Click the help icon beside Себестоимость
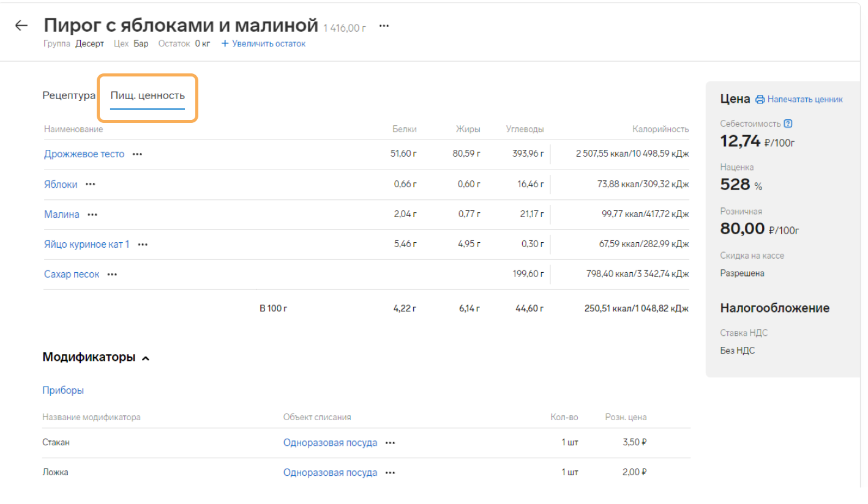This screenshot has width=868, height=504. coord(788,124)
